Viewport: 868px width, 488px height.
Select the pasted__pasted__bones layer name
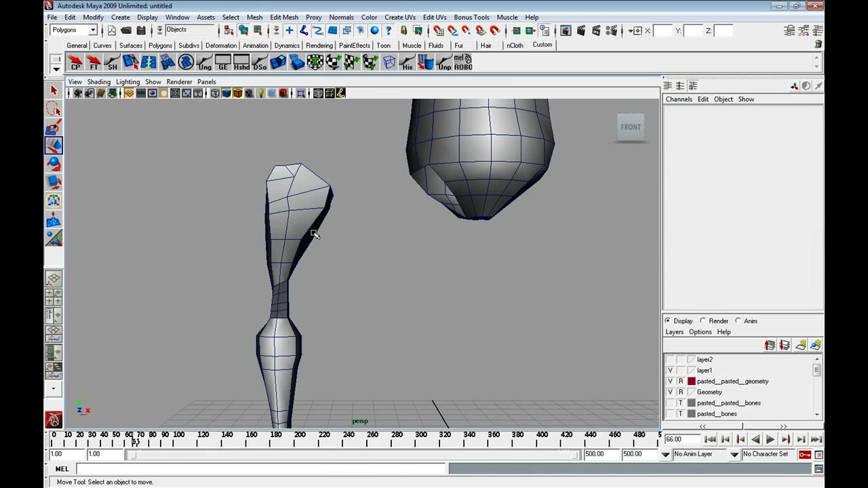pyautogui.click(x=728, y=403)
